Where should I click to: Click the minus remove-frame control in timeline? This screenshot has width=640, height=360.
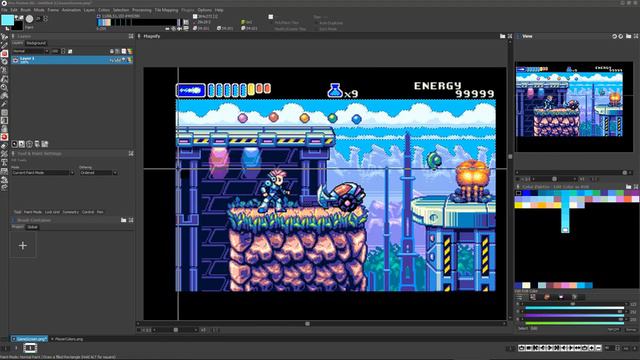[x=599, y=348]
